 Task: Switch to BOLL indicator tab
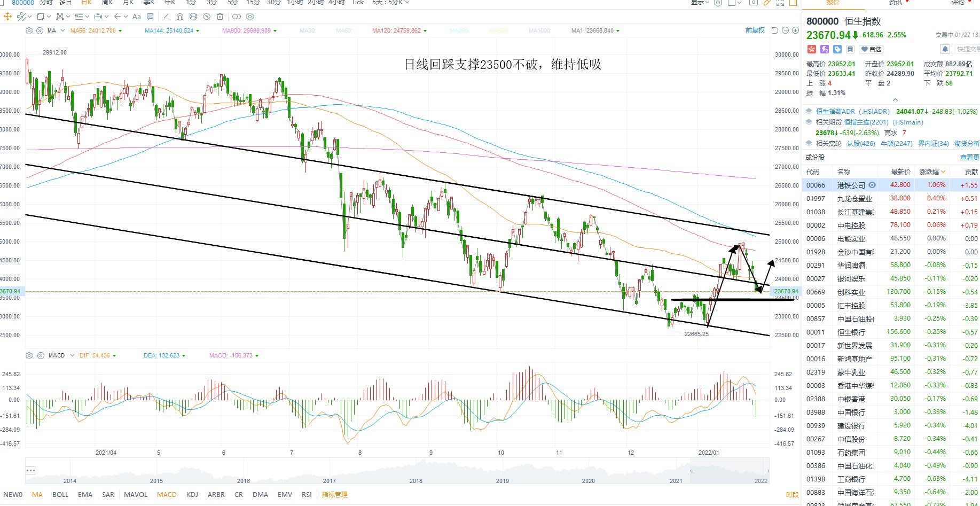pyautogui.click(x=60, y=494)
